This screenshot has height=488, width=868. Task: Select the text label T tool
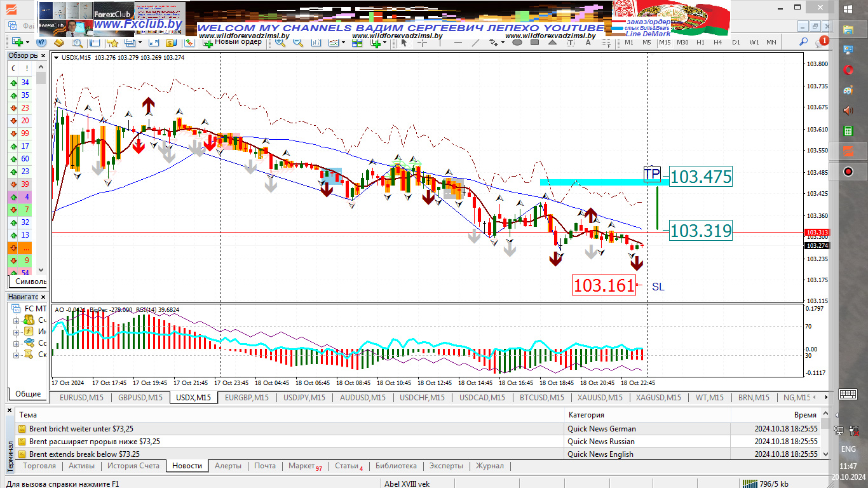pyautogui.click(x=570, y=43)
